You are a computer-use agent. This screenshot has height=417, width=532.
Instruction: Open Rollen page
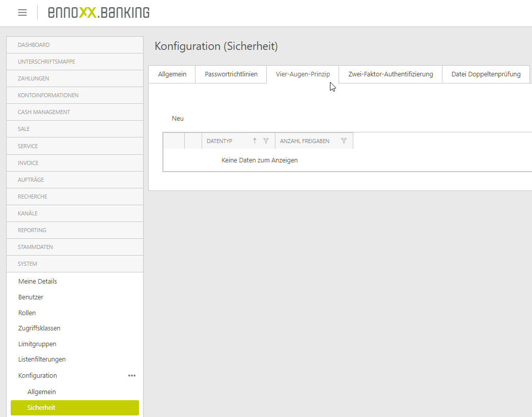27,313
